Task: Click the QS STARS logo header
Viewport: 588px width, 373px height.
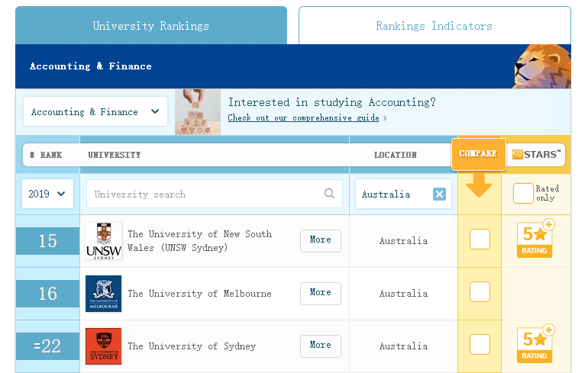Action: coord(537,154)
